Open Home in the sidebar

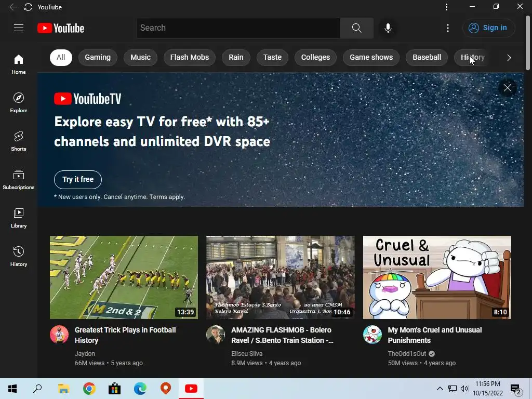(18, 64)
